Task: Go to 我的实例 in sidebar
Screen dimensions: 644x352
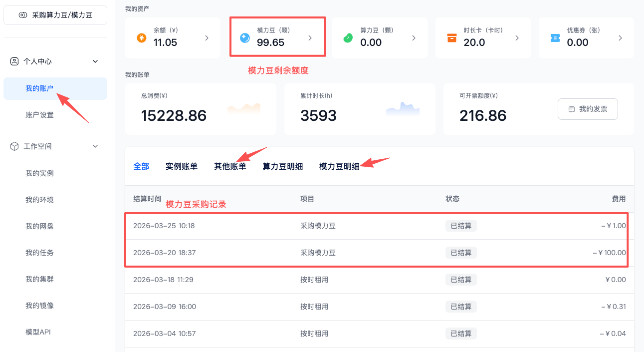Action: (39, 173)
